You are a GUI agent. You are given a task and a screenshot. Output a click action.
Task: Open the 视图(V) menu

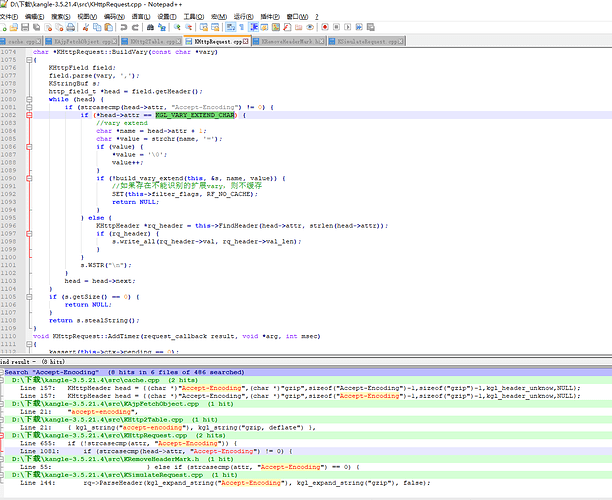[x=87, y=17]
